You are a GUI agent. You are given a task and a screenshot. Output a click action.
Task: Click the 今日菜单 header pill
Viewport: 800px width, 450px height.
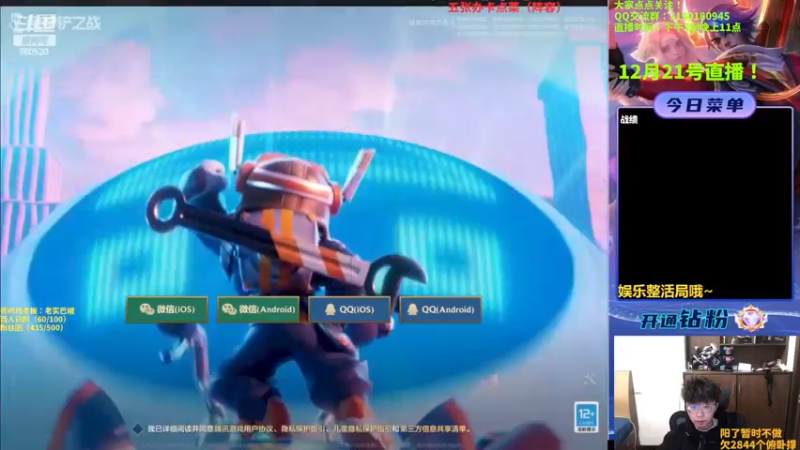click(704, 105)
